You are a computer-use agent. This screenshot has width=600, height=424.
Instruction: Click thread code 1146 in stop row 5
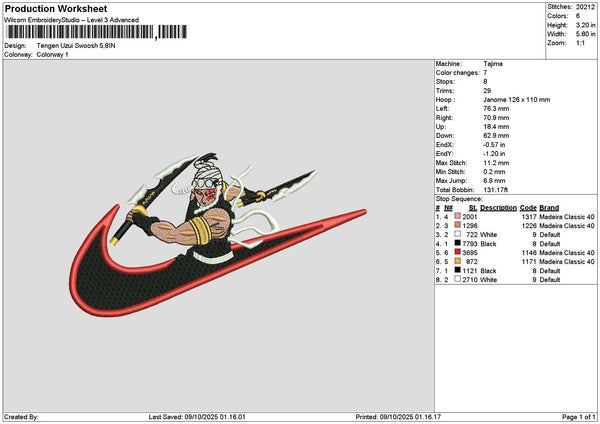tap(529, 253)
